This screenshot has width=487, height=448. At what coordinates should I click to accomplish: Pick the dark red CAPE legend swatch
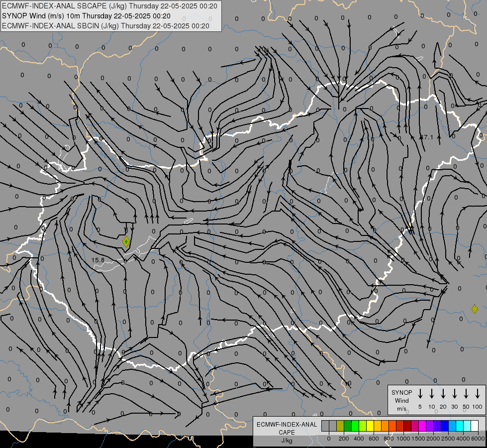pyautogui.click(x=408, y=426)
